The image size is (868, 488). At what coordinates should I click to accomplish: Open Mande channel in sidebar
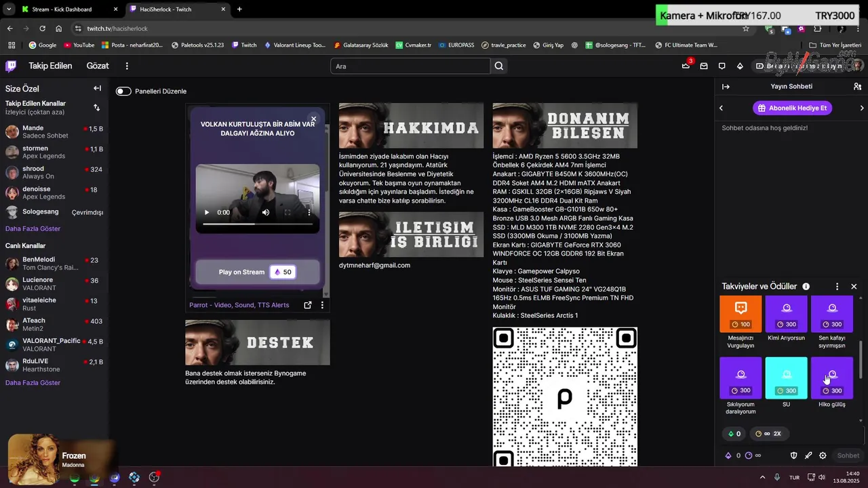pyautogui.click(x=54, y=131)
